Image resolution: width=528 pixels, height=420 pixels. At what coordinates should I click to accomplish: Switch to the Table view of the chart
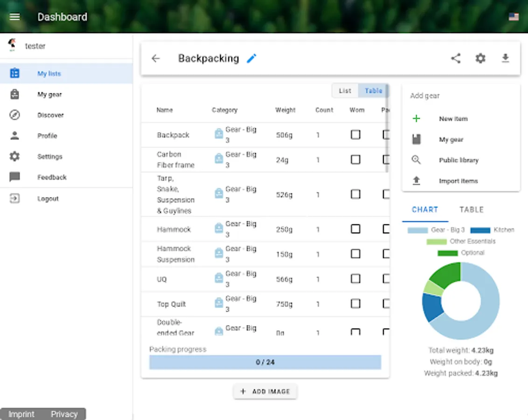click(x=471, y=210)
